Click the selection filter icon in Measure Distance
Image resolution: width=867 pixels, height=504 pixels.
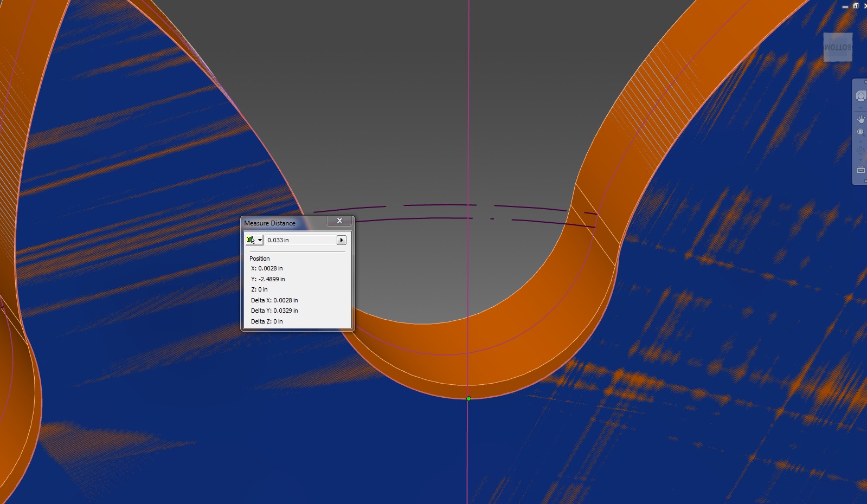[x=250, y=240]
